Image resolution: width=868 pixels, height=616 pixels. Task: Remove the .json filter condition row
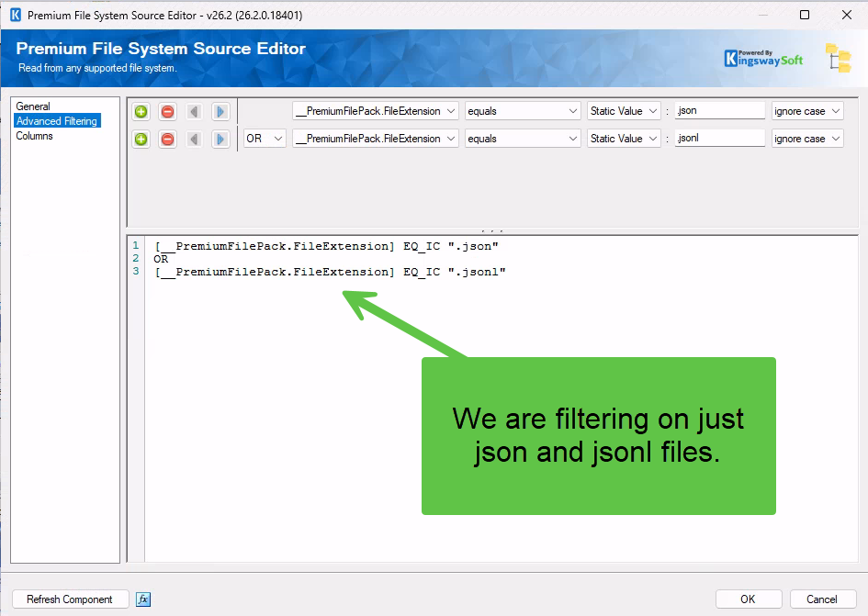click(168, 112)
